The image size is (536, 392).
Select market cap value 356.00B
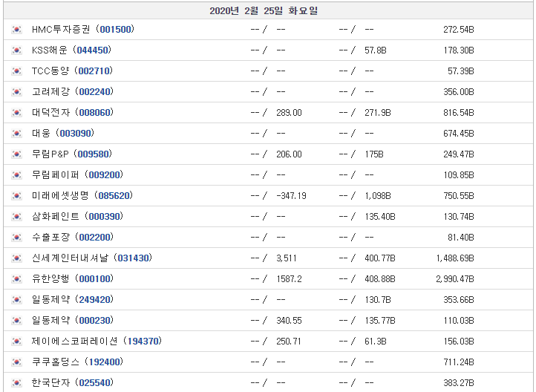[458, 92]
